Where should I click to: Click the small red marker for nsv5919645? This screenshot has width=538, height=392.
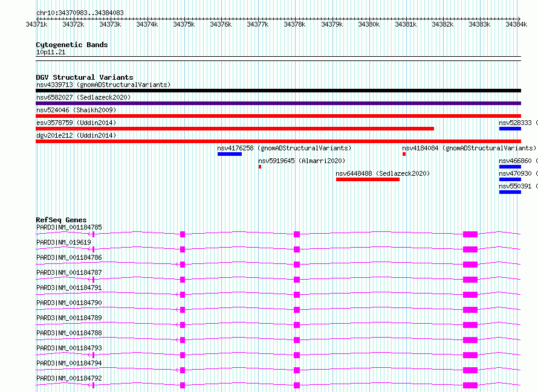pyautogui.click(x=260, y=167)
